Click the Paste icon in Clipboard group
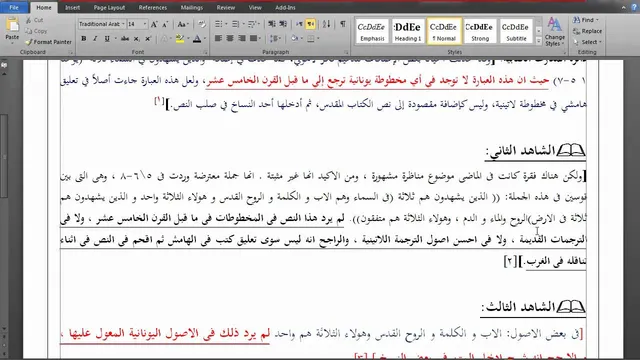The image size is (640, 360). (12, 29)
